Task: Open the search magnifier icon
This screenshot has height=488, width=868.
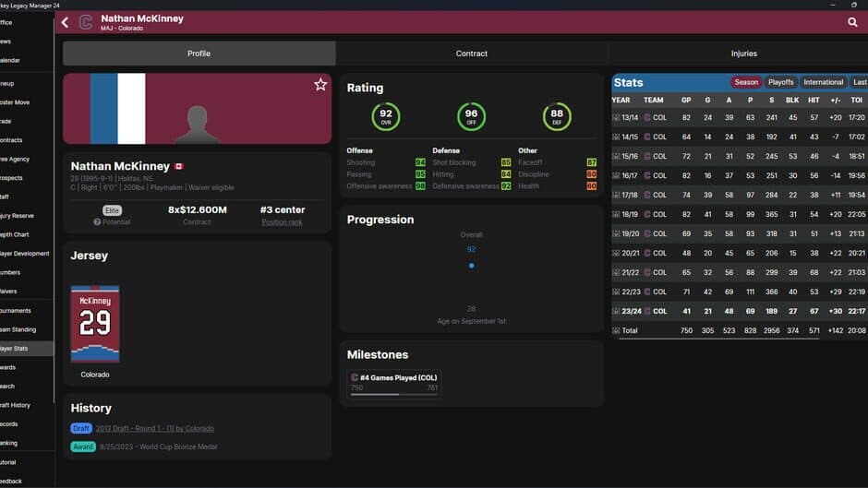Action: (851, 22)
